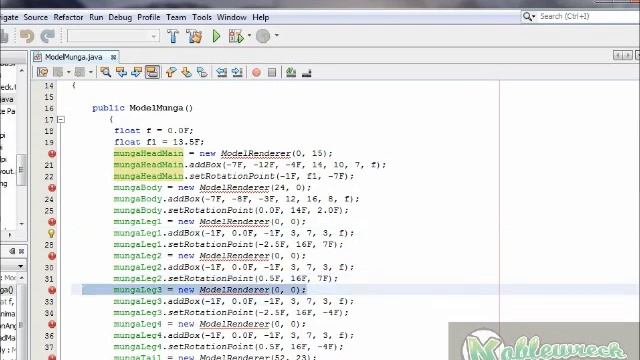The height and width of the screenshot is (360, 640).
Task: Close the ModelMunga.java tab
Action: (113, 57)
